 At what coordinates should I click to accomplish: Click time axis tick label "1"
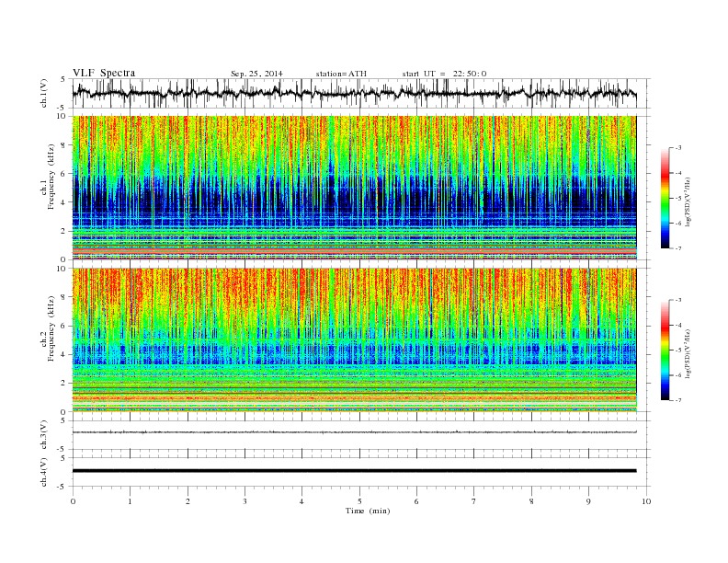[130, 501]
